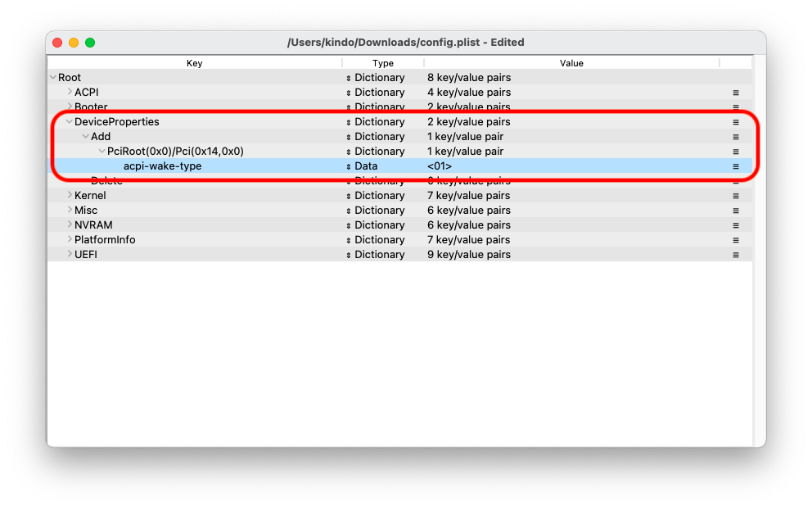Click the Type column header

383,63
